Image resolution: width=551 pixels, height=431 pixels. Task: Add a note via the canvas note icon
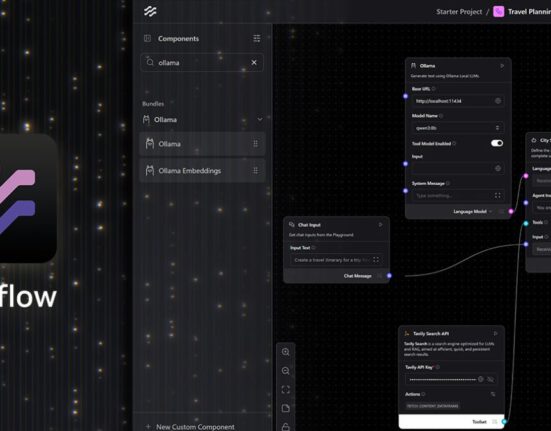tap(286, 408)
